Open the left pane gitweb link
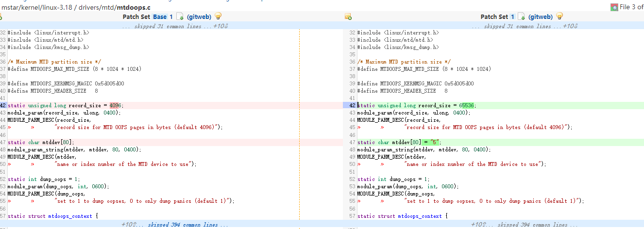644x229 pixels. point(200,16)
